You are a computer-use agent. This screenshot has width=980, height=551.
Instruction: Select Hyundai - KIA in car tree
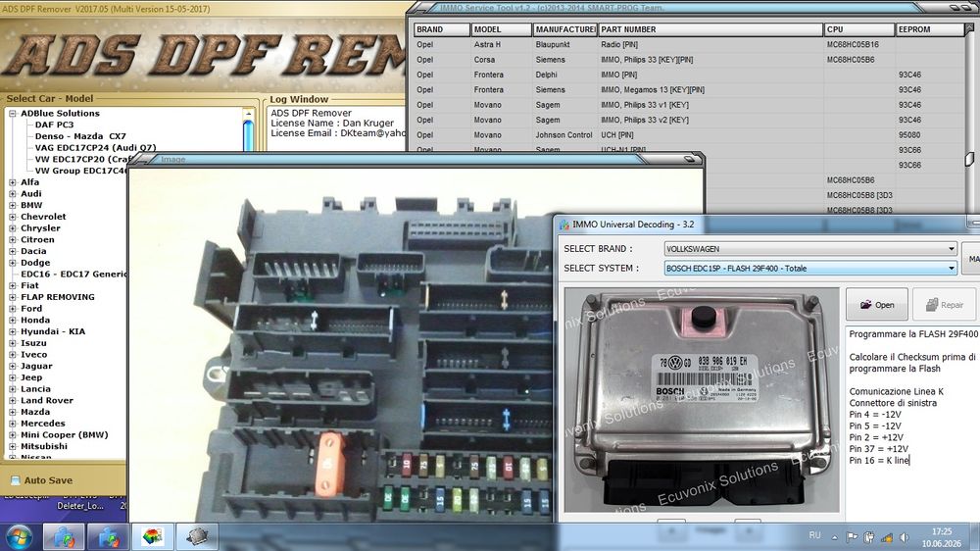[x=53, y=331]
